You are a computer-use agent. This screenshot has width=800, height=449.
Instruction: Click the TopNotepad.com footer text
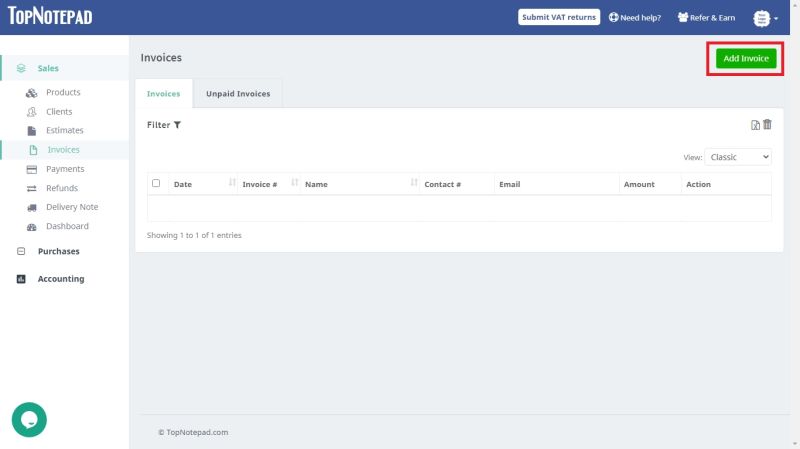click(193, 432)
